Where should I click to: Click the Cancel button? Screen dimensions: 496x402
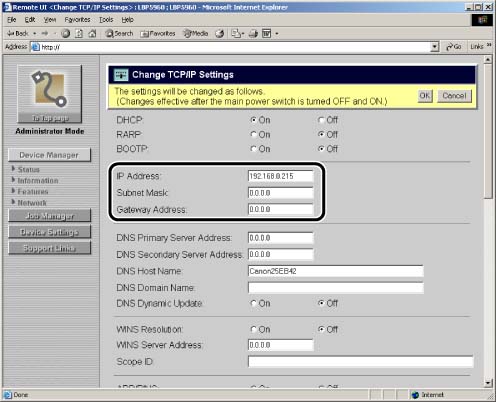tap(454, 96)
